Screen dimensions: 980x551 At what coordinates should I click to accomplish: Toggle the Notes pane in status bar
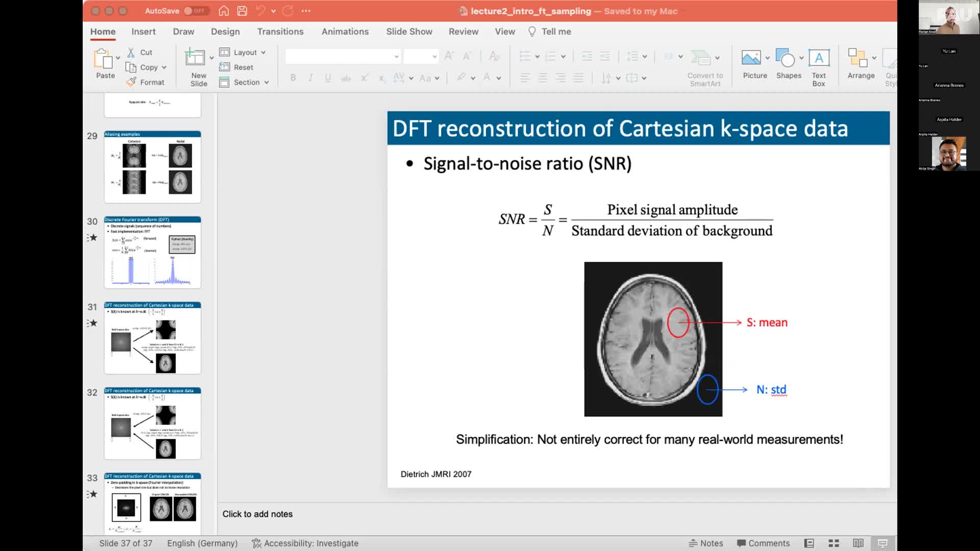[706, 543]
